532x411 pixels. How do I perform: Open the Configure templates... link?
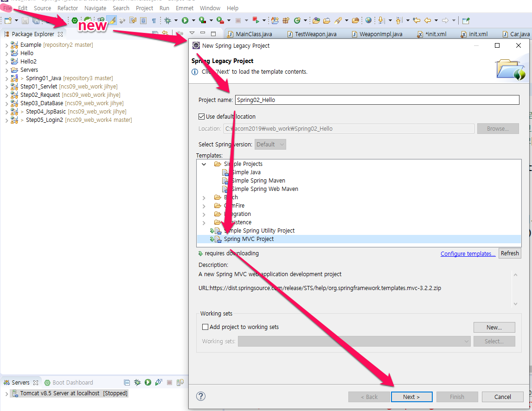[468, 254]
